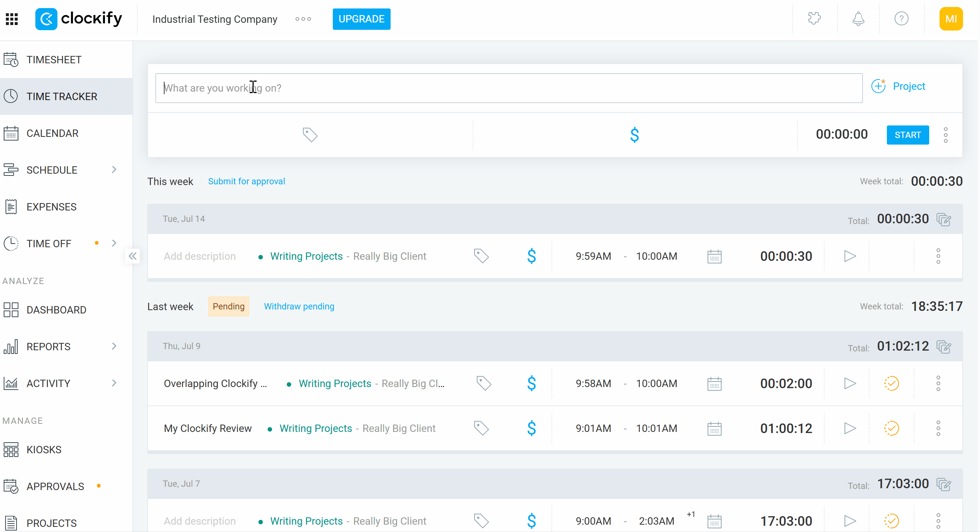Image resolution: width=980 pixels, height=532 pixels.
Task: Bulk edit Tue, Jul 14 entries
Action: (x=944, y=219)
